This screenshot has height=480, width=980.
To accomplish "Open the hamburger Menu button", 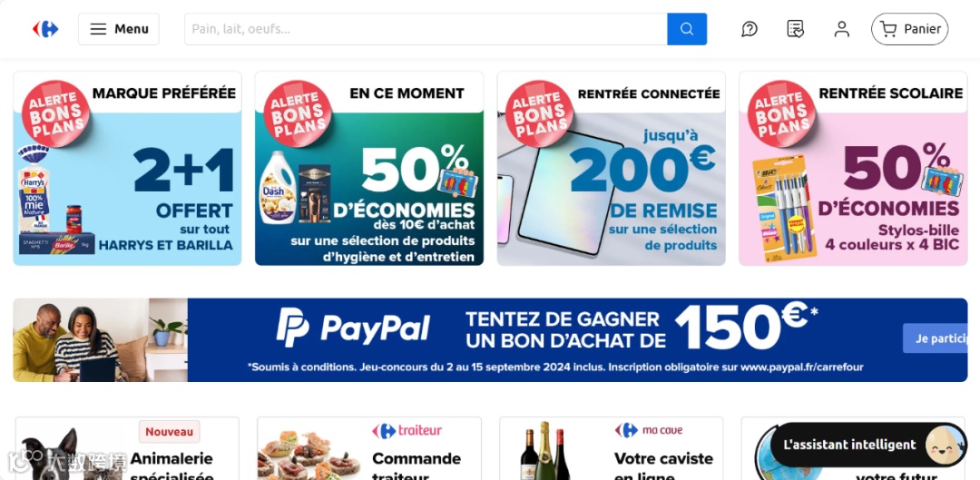I will 119,29.
